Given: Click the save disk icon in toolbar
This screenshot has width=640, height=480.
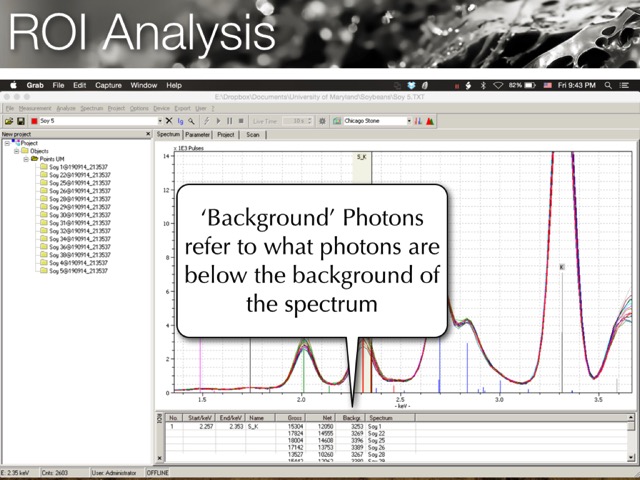Looking at the screenshot, I should [19, 121].
